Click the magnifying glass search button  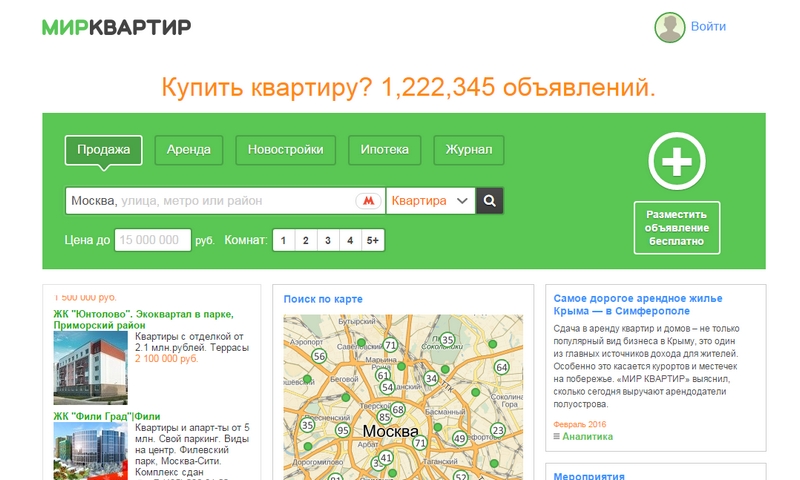click(489, 201)
